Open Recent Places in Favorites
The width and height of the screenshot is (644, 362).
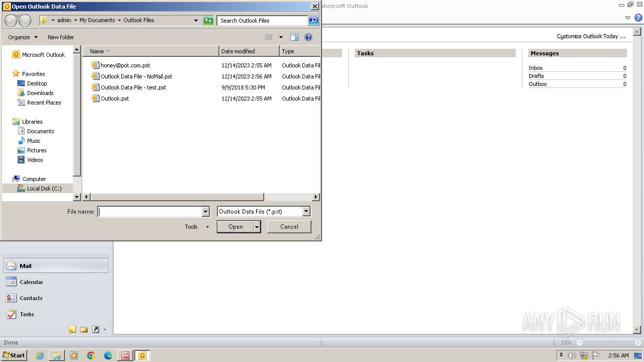44,103
